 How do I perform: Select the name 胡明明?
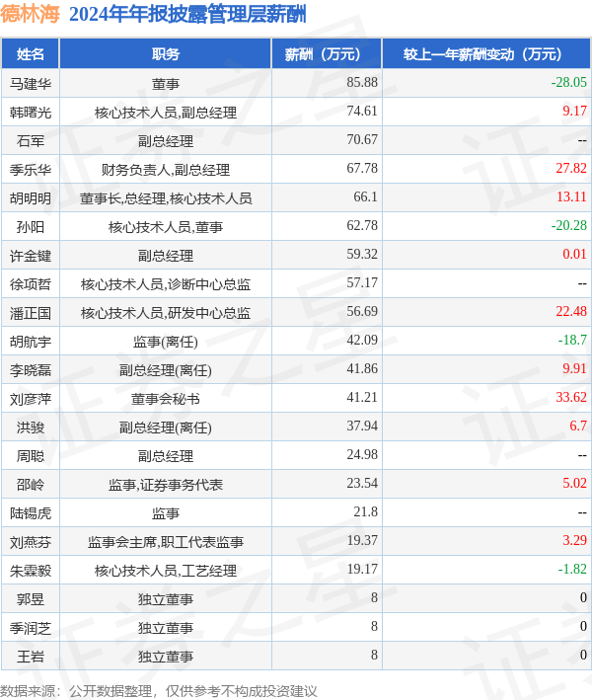pyautogui.click(x=31, y=198)
